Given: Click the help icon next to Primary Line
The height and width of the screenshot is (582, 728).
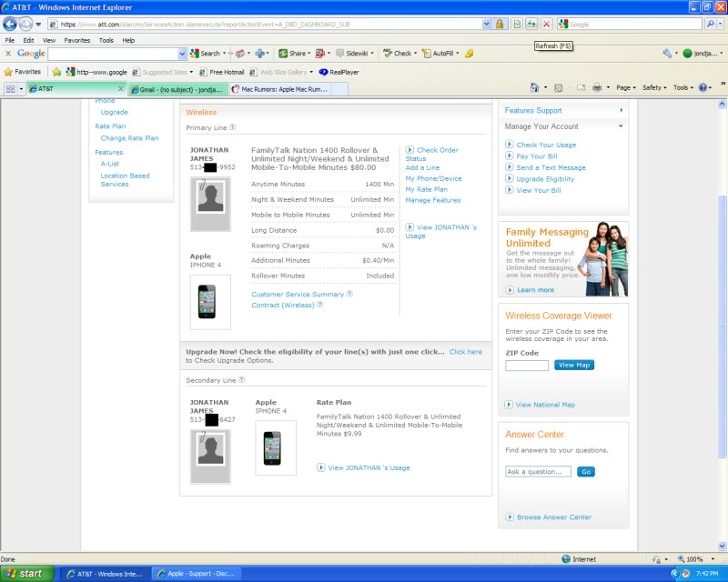Looking at the screenshot, I should pyautogui.click(x=232, y=127).
